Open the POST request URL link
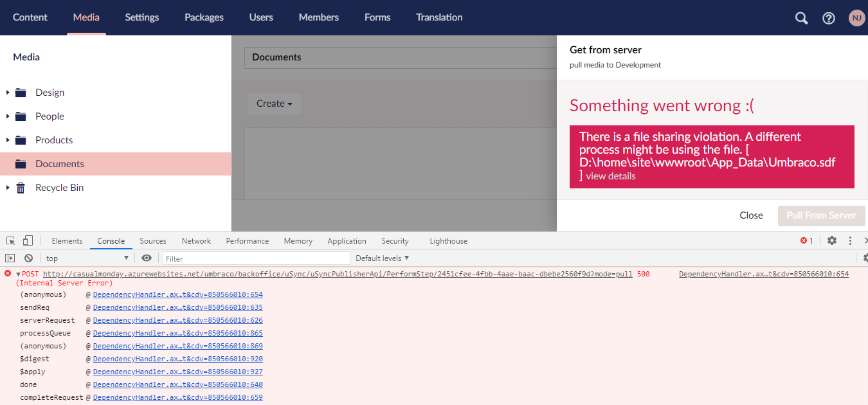868x405 pixels. [x=338, y=274]
